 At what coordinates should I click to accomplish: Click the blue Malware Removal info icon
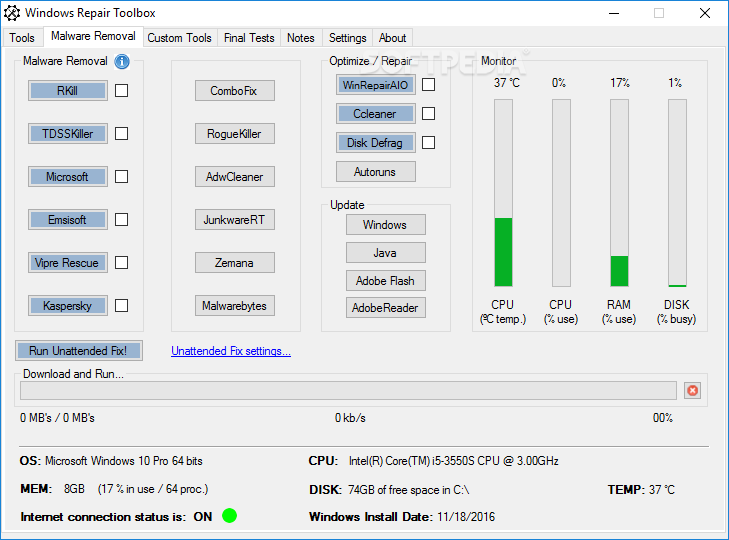(122, 61)
